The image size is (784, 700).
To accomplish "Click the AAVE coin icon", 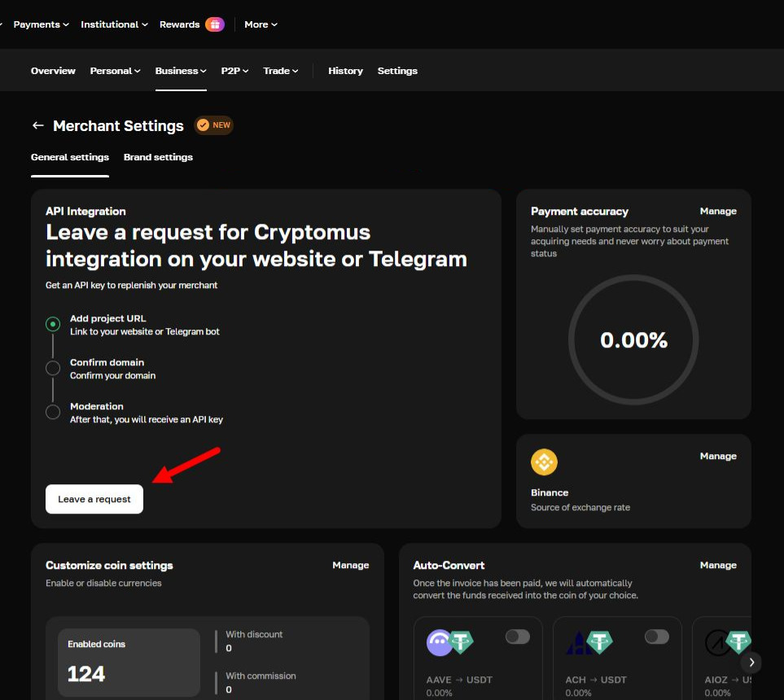I will click(440, 643).
